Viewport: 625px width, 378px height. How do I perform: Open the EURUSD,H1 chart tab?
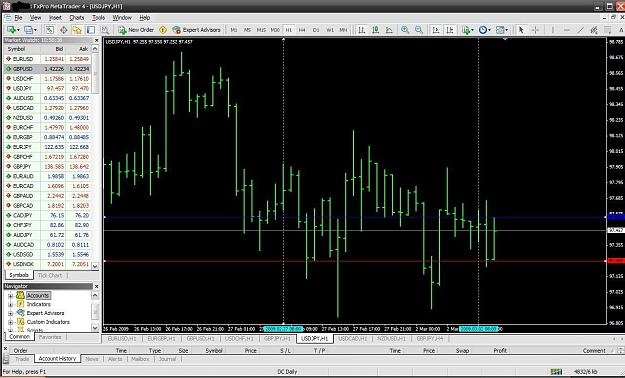pyautogui.click(x=122, y=339)
